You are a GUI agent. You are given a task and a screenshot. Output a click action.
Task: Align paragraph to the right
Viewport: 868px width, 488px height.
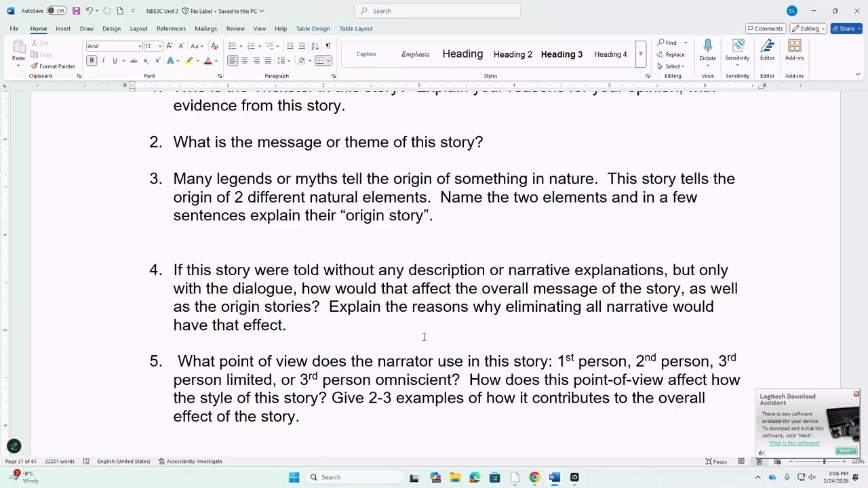pos(256,61)
